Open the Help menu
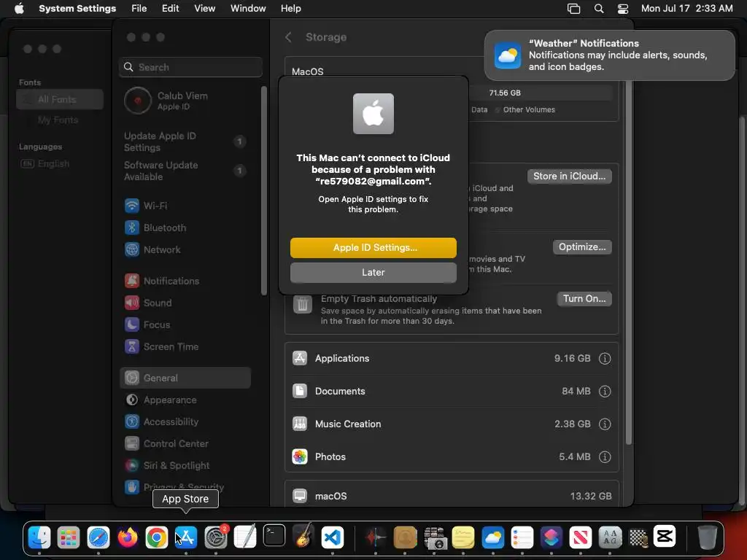747x560 pixels. 290,9
